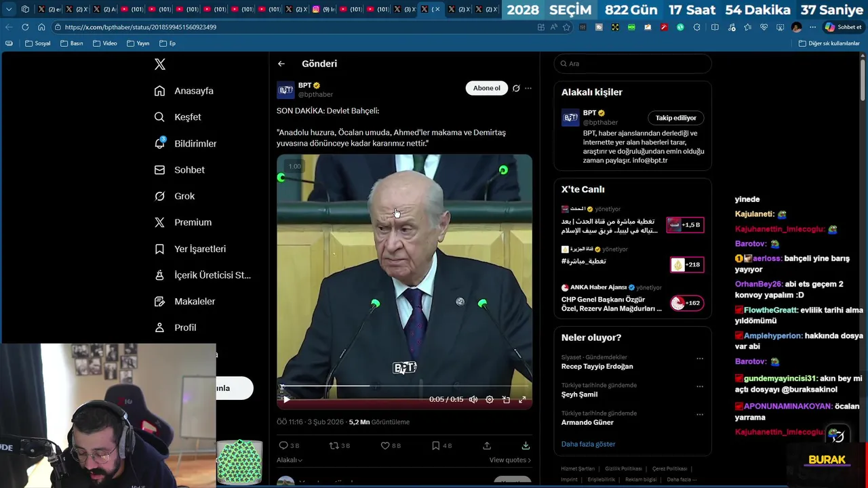The image size is (868, 488).
Task: Open Diğer sık kullanılanlar folder
Action: pyautogui.click(x=829, y=43)
